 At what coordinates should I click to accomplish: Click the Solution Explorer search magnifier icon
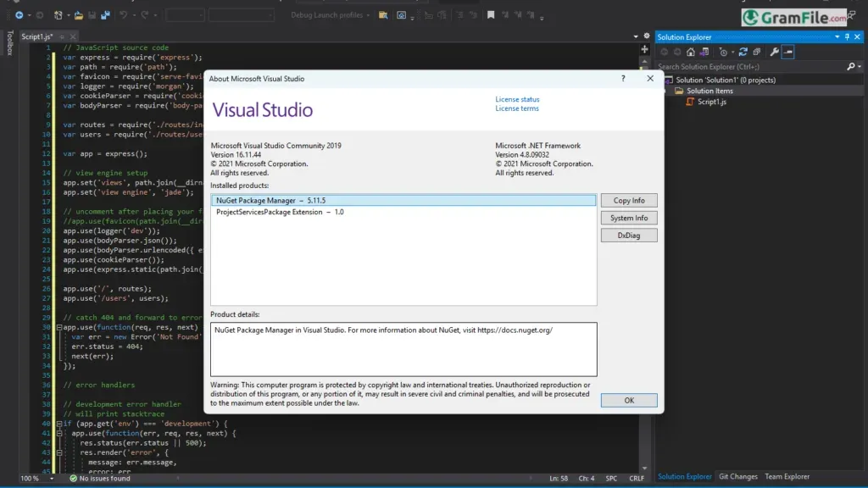coord(851,66)
